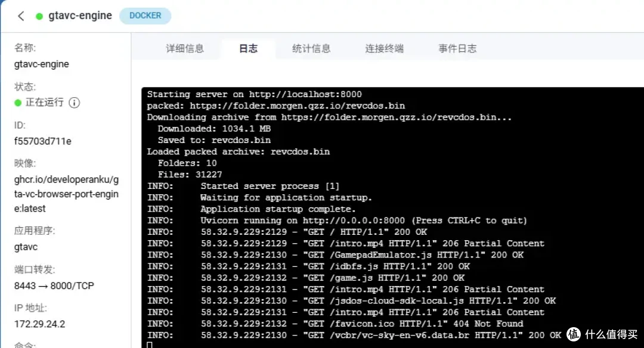
Task: Click log line 'Downloading archive from https://folder.morgen...'
Action: (329, 117)
